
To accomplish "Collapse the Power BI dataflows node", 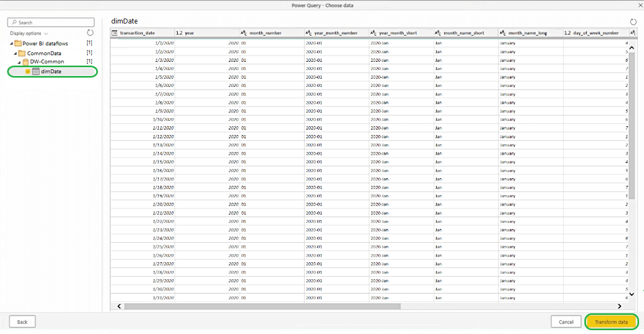I will click(x=11, y=44).
